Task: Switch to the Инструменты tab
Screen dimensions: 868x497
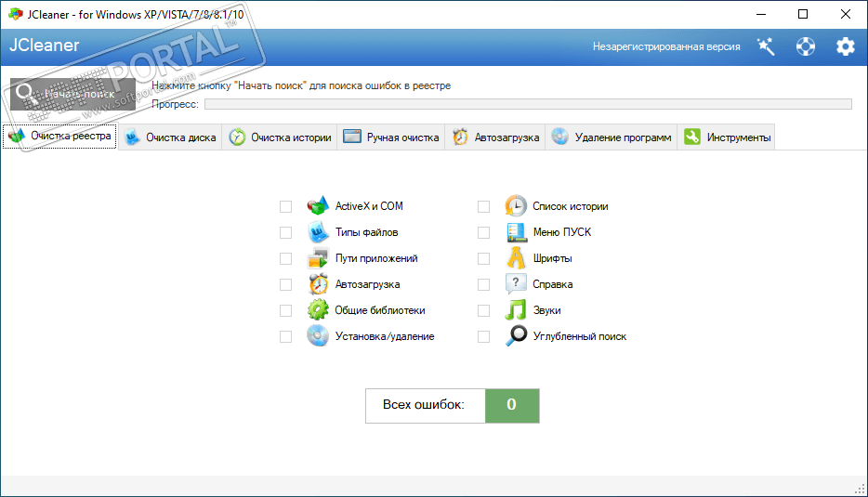Action: click(727, 137)
